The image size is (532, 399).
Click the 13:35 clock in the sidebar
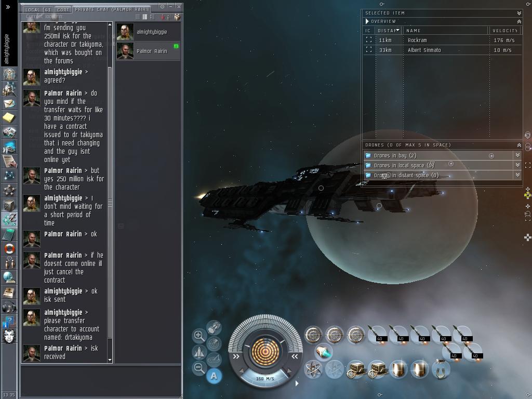[9, 395]
